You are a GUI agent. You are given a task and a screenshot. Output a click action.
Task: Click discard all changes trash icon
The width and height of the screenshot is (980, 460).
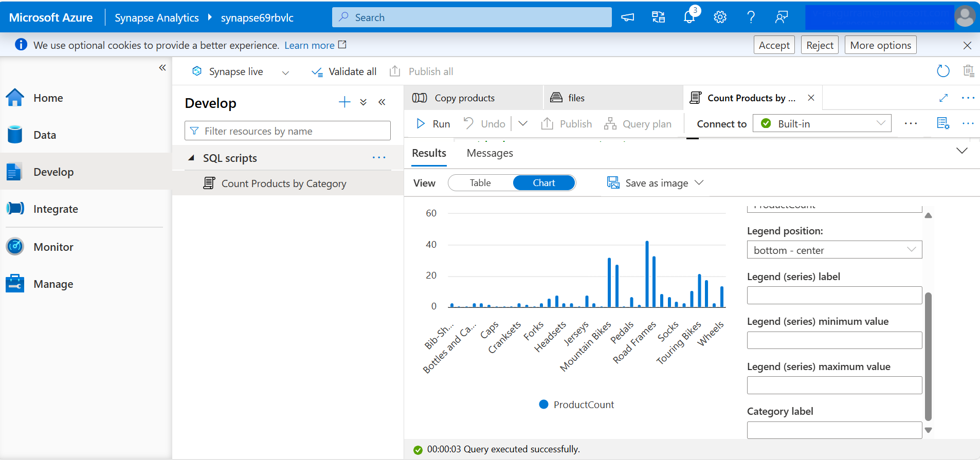(968, 71)
